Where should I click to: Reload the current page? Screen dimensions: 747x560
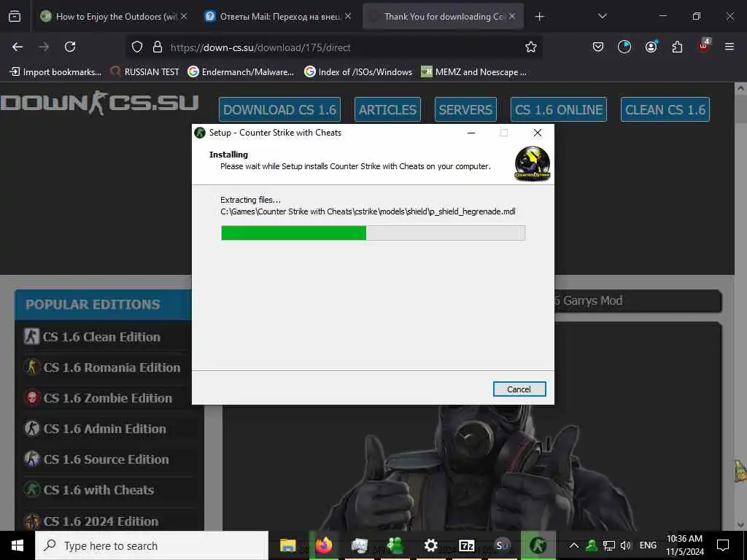point(70,47)
